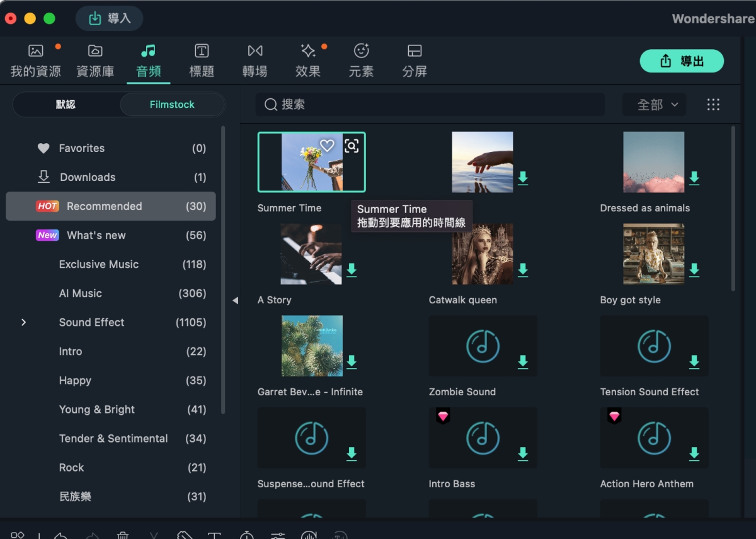Click the 搜索 search field
Screen dimensions: 756x539
pos(428,105)
